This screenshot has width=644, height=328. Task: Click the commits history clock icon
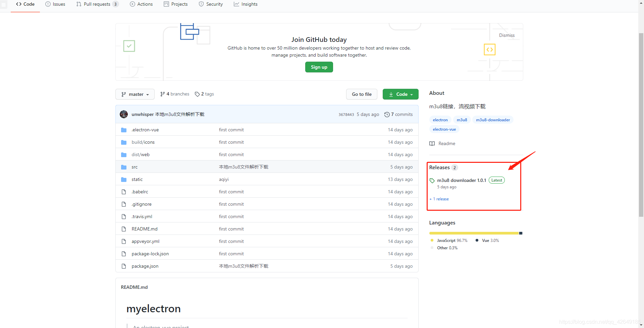coord(387,115)
